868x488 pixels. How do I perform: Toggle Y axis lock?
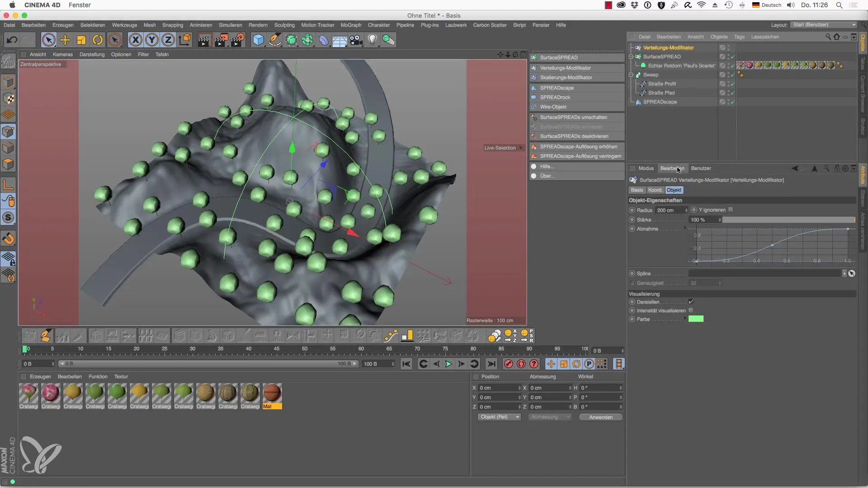tap(152, 40)
